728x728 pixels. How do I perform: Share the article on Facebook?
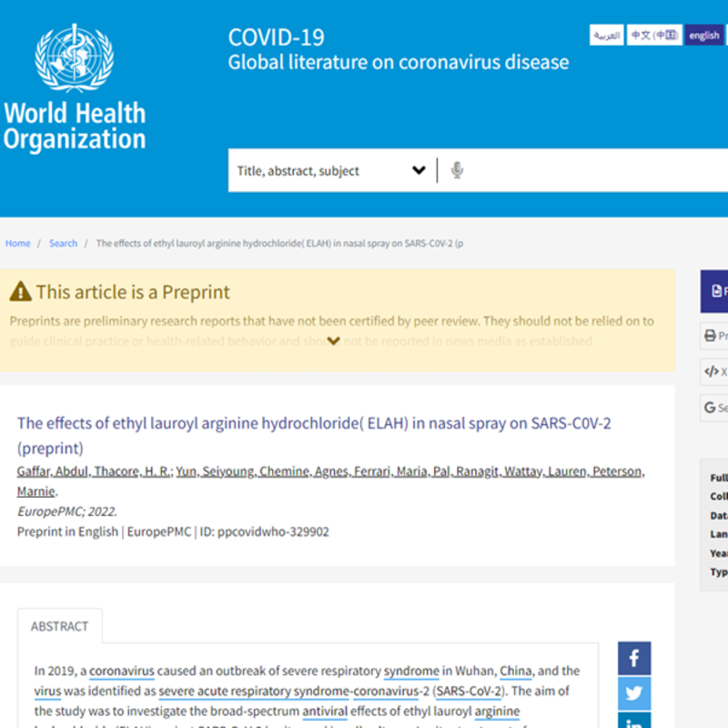634,658
